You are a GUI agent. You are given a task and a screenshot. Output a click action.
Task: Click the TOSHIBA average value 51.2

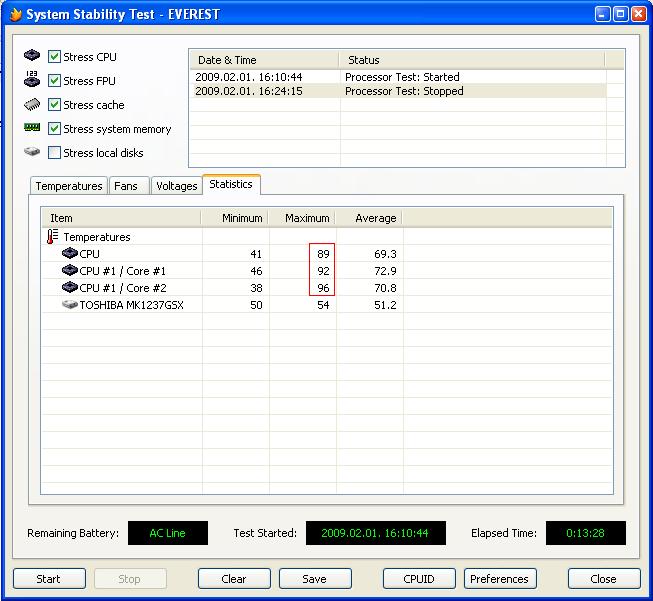[385, 305]
